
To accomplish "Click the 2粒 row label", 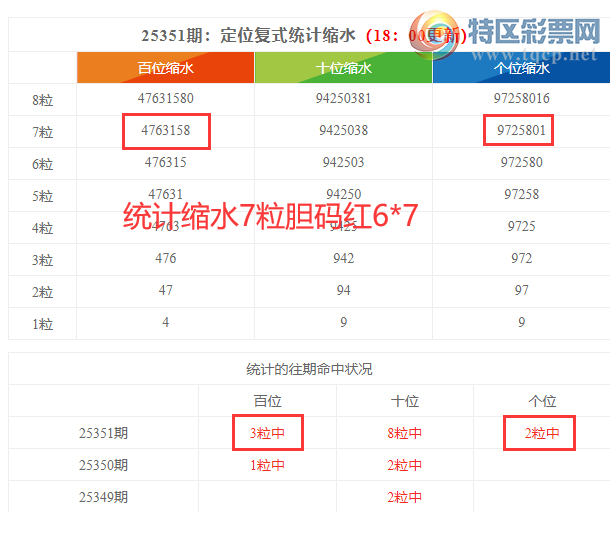I will [x=42, y=292].
